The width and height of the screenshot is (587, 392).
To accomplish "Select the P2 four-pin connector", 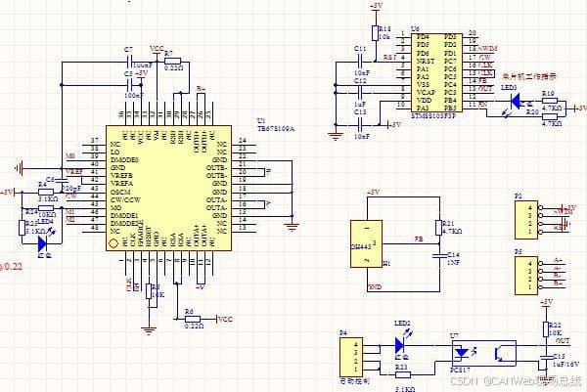I will click(x=526, y=220).
